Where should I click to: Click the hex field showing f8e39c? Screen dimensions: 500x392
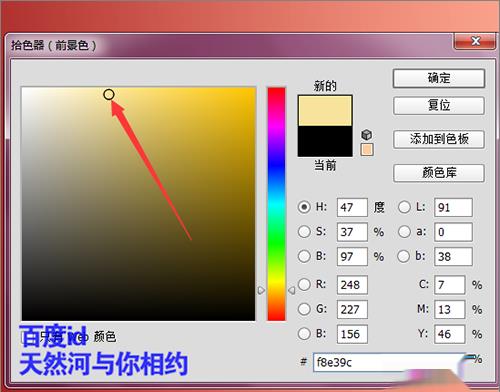[389, 362]
